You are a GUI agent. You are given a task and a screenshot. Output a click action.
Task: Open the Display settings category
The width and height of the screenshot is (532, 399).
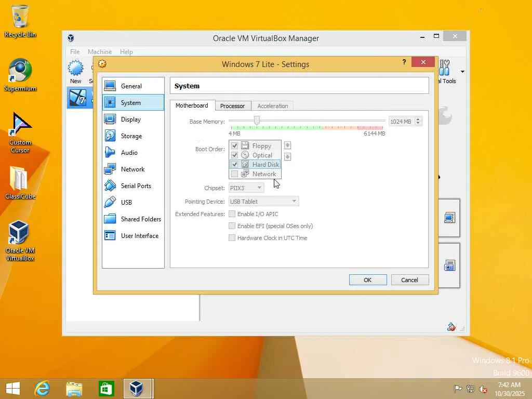133,119
